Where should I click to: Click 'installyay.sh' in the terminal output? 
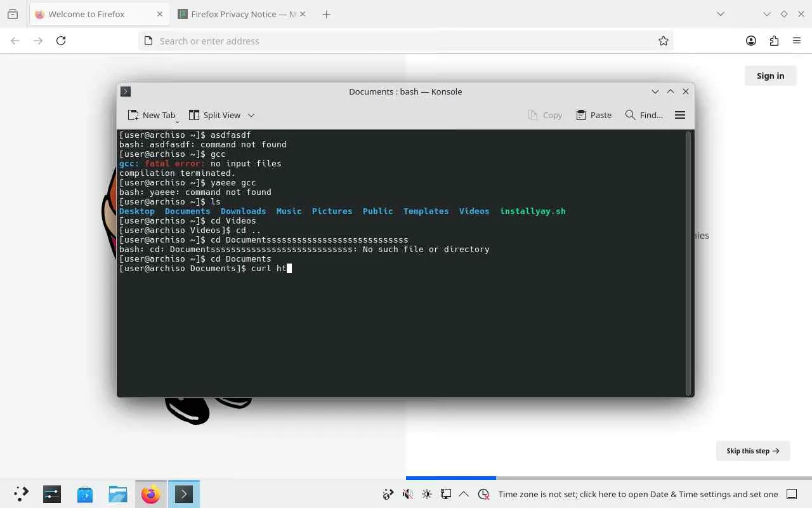[533, 211]
